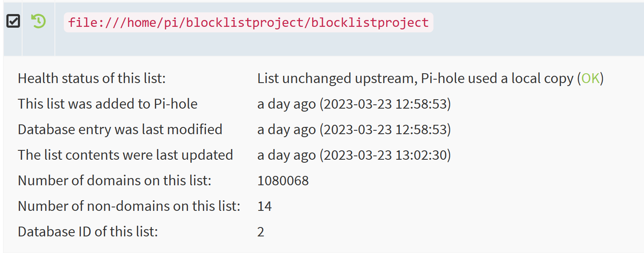Click the 'Health status of this list' label
Viewport: 644px width, 253px height.
91,78
